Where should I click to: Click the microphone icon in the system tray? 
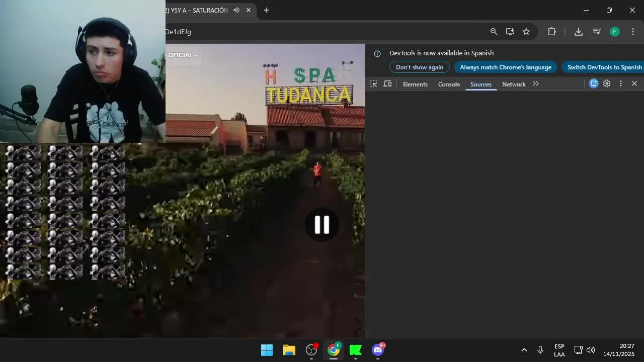540,350
